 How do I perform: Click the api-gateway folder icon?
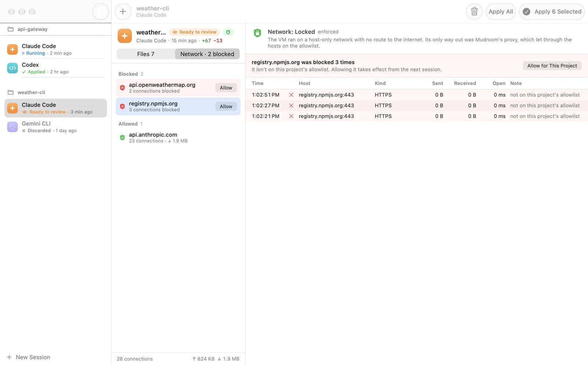click(11, 29)
